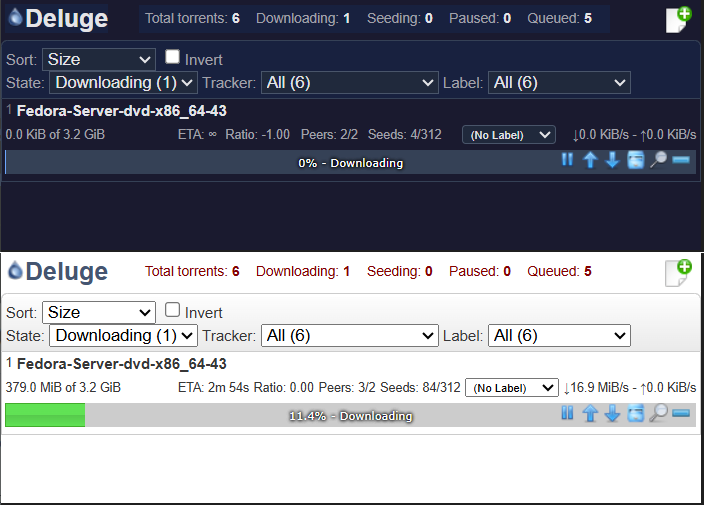704x505 pixels.
Task: Tick the Invert checkbox in the dark view
Action: pyautogui.click(x=172, y=57)
